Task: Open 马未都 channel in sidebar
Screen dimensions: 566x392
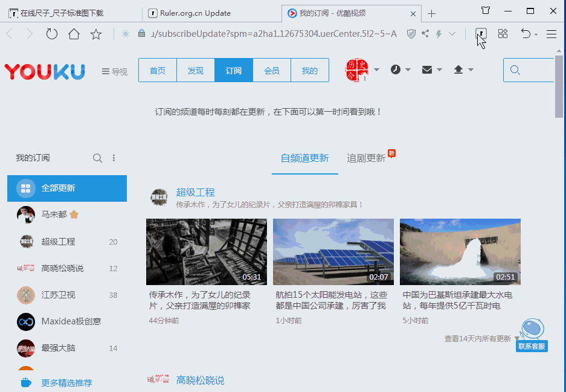Action: pos(67,215)
